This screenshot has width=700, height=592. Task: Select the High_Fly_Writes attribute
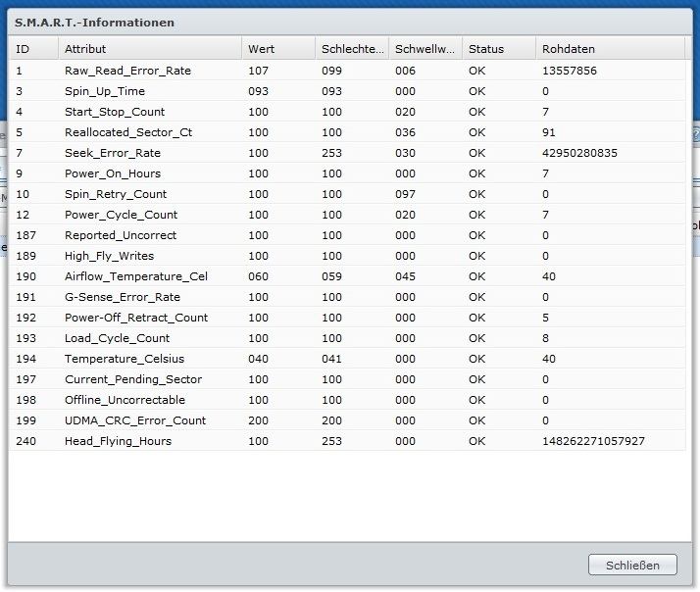point(110,256)
